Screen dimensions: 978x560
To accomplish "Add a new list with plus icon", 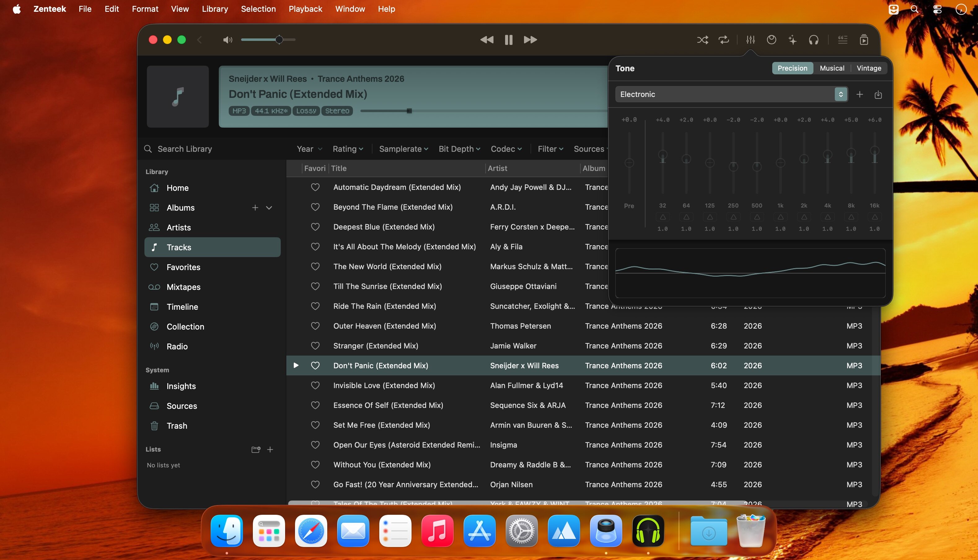I will pos(270,449).
